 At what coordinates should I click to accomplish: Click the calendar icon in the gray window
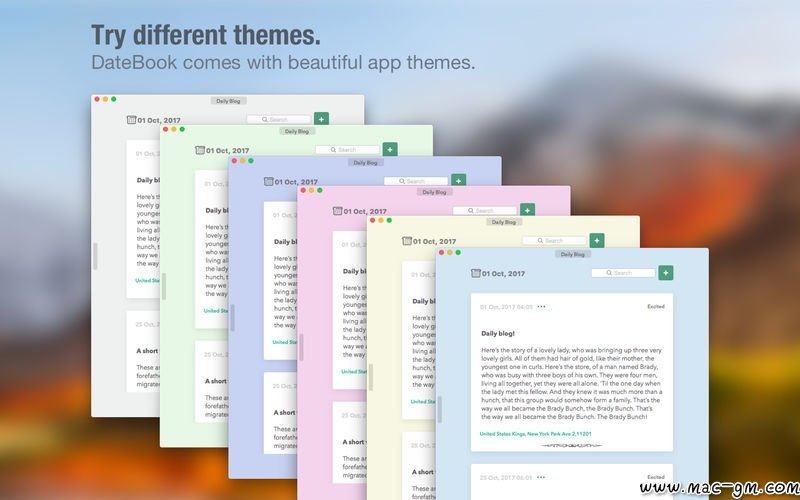tap(131, 120)
